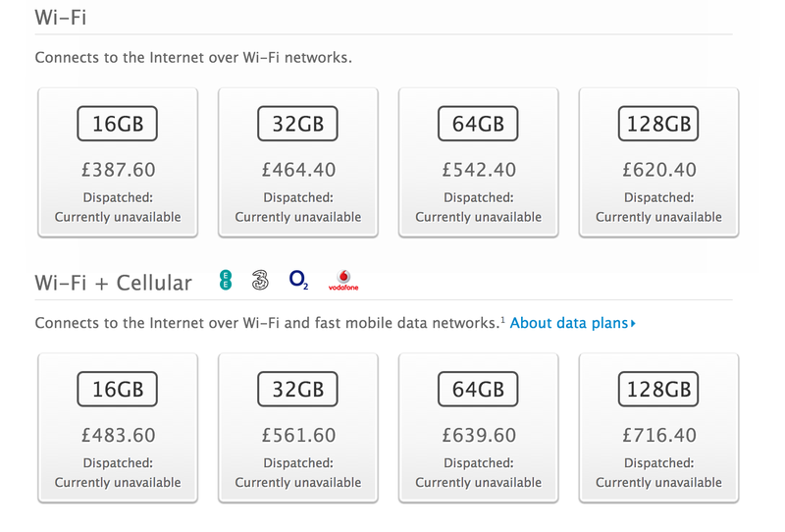Click the 64GB badge in Cellular section

(478, 390)
